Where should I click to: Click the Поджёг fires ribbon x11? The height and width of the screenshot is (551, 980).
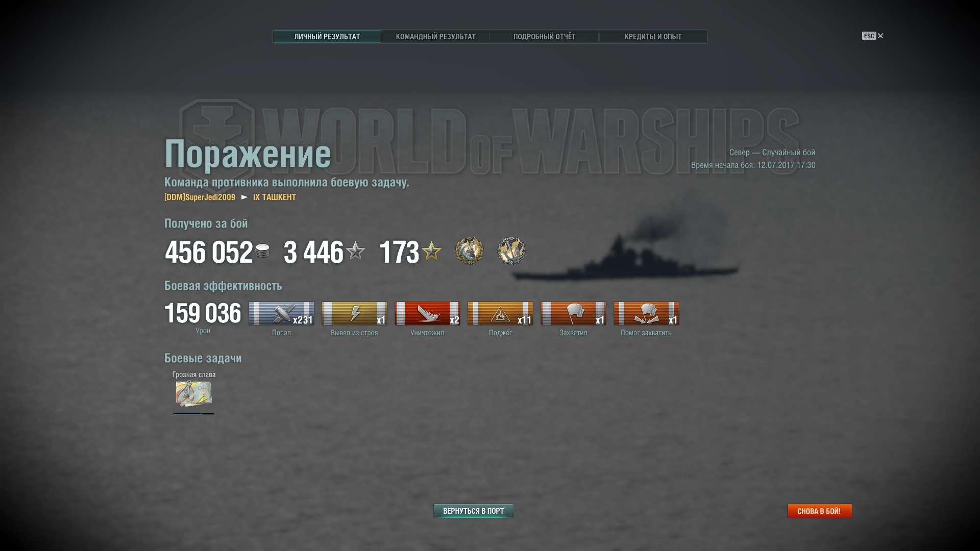click(x=500, y=313)
